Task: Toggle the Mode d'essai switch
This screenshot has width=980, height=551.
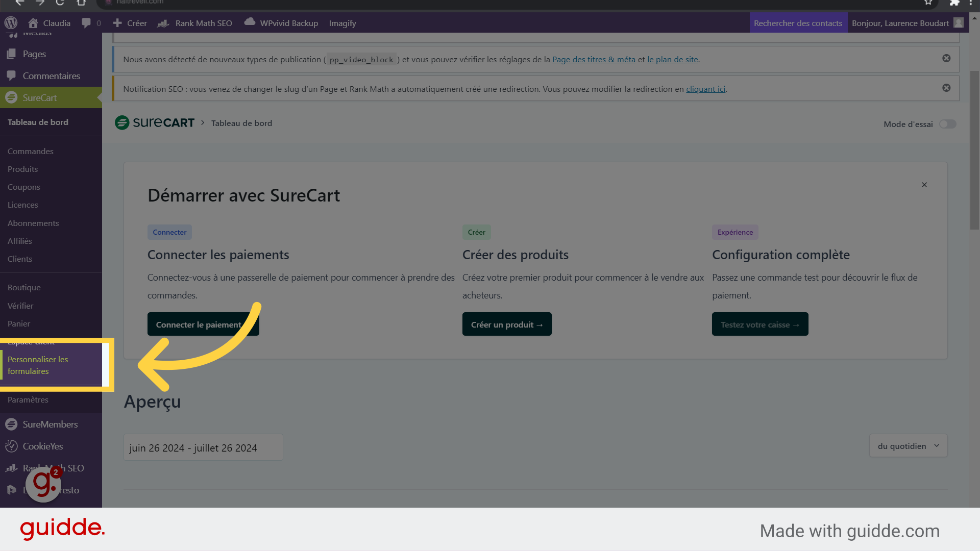Action: pyautogui.click(x=947, y=124)
